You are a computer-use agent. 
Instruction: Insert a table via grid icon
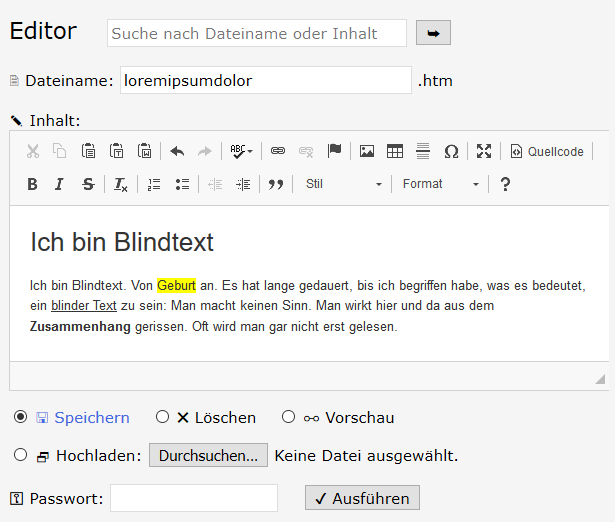coord(395,151)
